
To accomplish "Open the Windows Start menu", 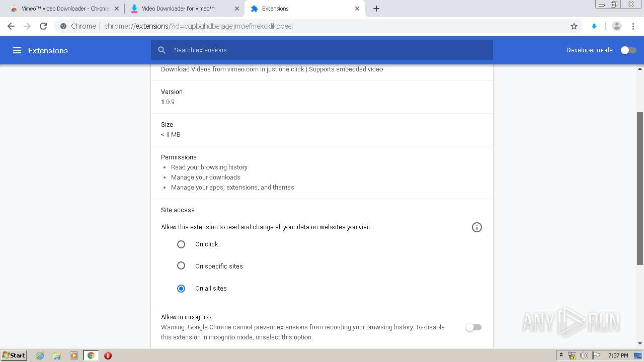I will pos(14,355).
